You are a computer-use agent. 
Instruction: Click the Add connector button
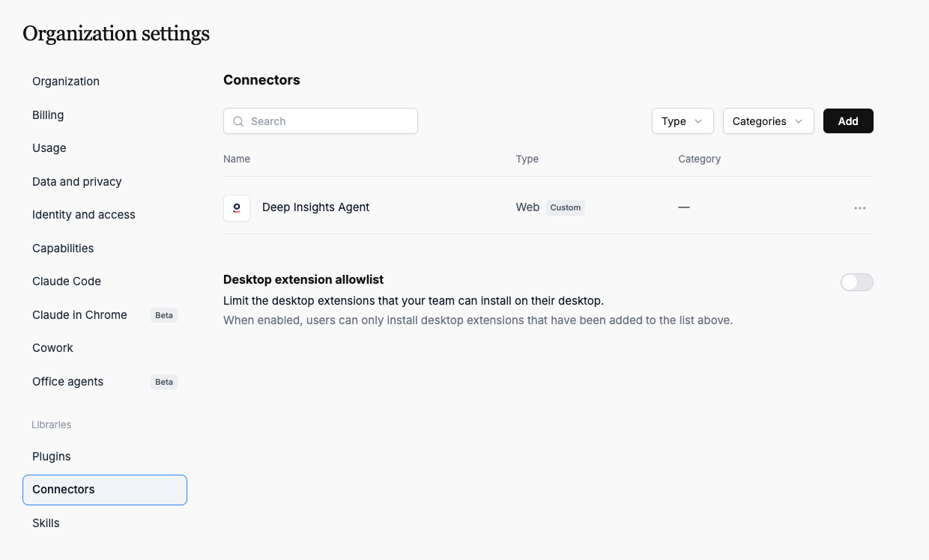pos(848,121)
